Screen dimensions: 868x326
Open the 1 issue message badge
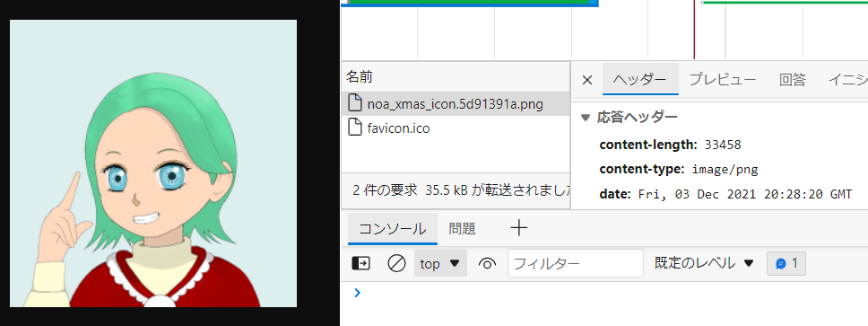coord(786,263)
